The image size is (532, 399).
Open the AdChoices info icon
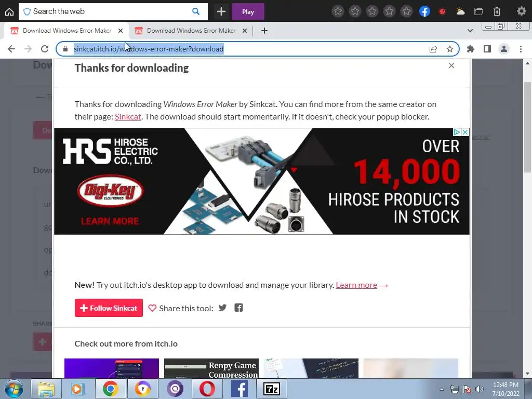pos(457,132)
